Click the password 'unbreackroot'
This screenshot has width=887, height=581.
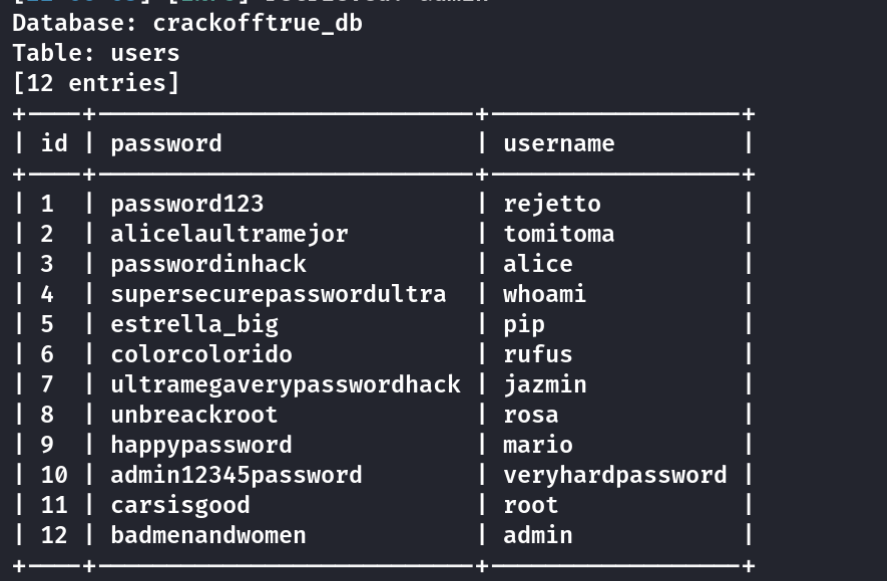194,415
